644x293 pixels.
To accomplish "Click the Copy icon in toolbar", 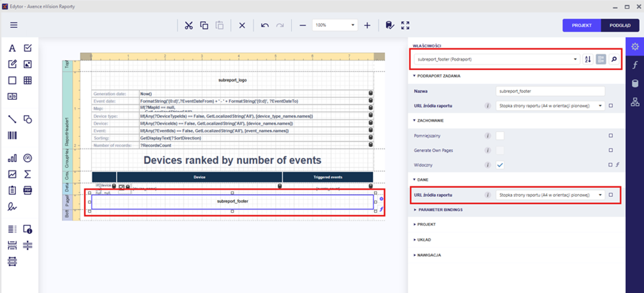I will [204, 25].
